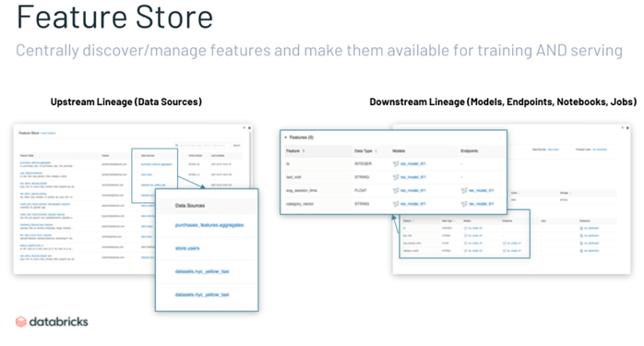Sort by Feature column arrow in enlarged callout
The width and height of the screenshot is (644, 346).
click(x=304, y=150)
